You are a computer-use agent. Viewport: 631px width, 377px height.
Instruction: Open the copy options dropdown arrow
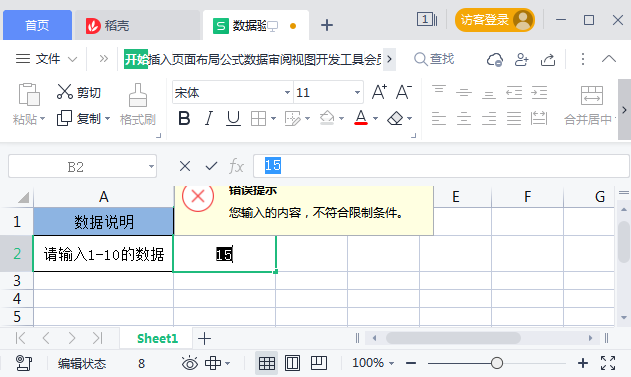click(x=107, y=119)
